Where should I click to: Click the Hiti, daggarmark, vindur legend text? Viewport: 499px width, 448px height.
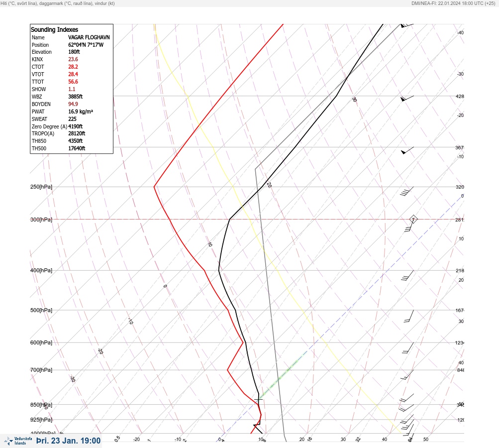coord(58,3)
